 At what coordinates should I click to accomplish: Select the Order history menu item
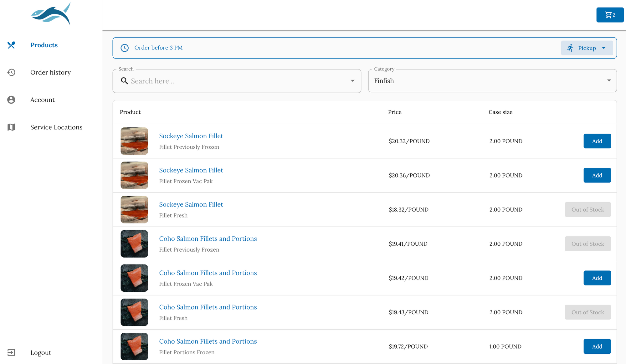(50, 72)
